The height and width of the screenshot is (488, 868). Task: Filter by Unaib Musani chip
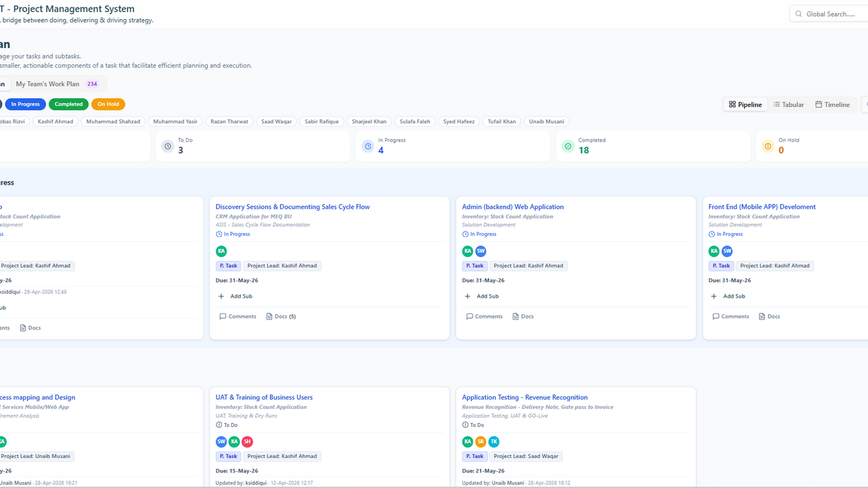pyautogui.click(x=546, y=121)
